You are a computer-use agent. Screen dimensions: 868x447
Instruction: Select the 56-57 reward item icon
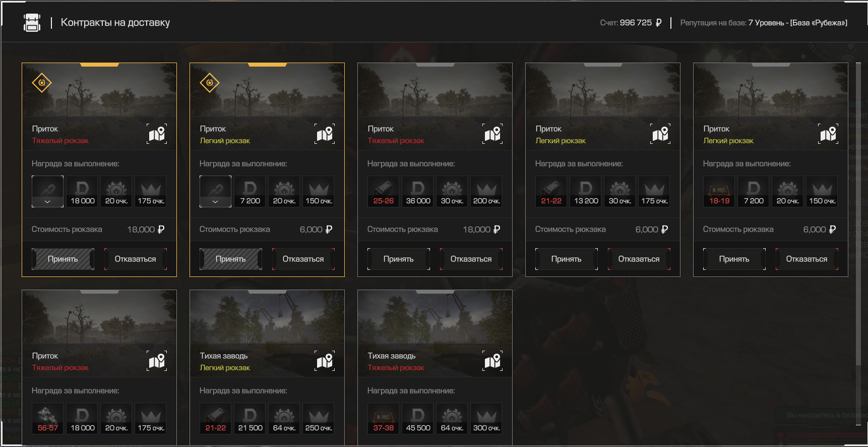tap(47, 418)
